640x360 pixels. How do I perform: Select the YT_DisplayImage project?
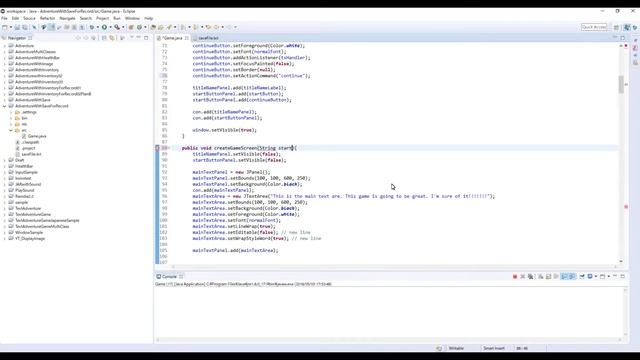pyautogui.click(x=30, y=238)
